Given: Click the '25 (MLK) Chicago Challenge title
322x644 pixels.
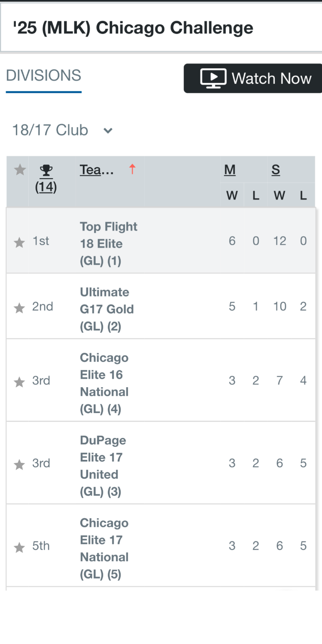Looking at the screenshot, I should point(133,28).
